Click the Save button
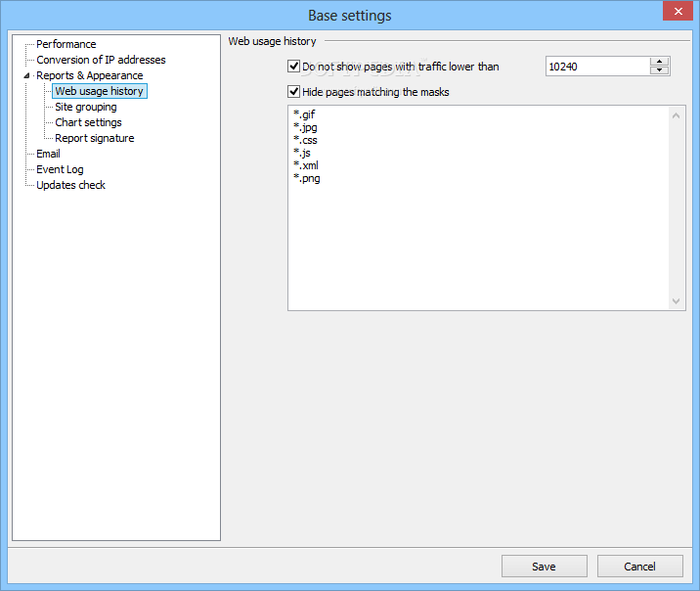The width and height of the screenshot is (700, 591). 545,567
